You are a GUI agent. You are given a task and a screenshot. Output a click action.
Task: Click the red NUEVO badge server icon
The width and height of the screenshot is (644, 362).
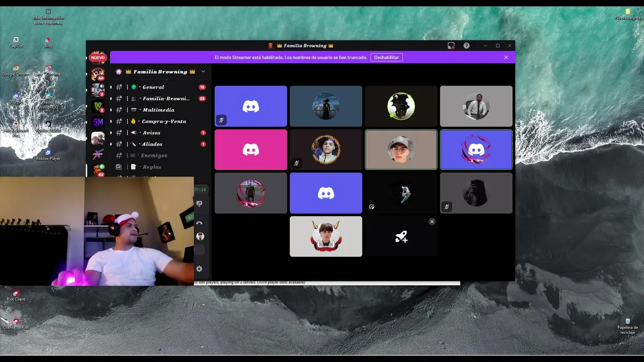[98, 58]
